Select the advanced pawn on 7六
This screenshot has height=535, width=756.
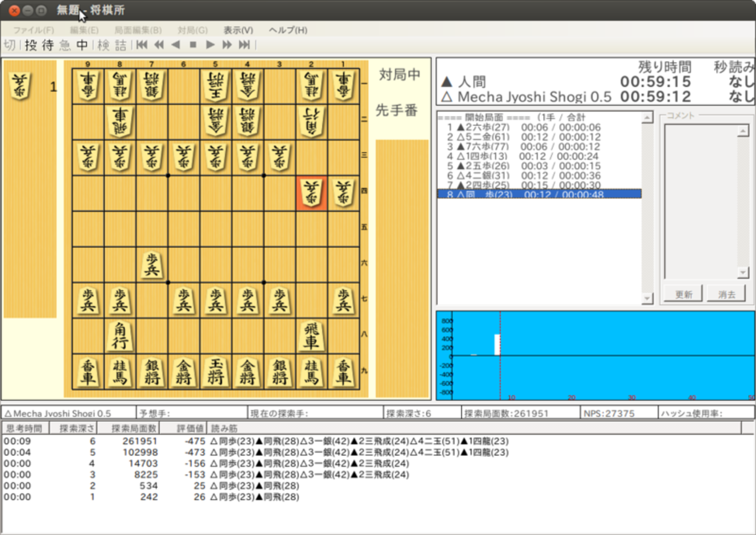click(152, 265)
